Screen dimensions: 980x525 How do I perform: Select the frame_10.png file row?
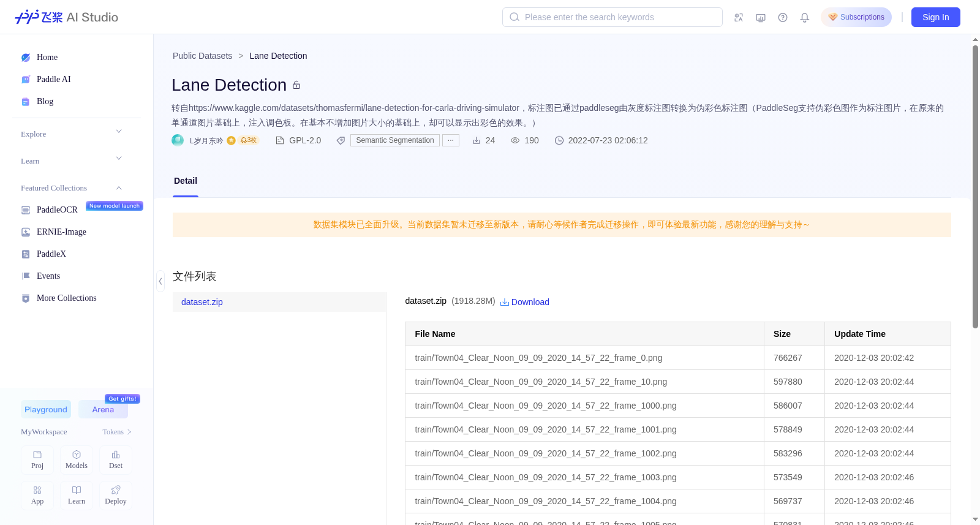point(678,382)
